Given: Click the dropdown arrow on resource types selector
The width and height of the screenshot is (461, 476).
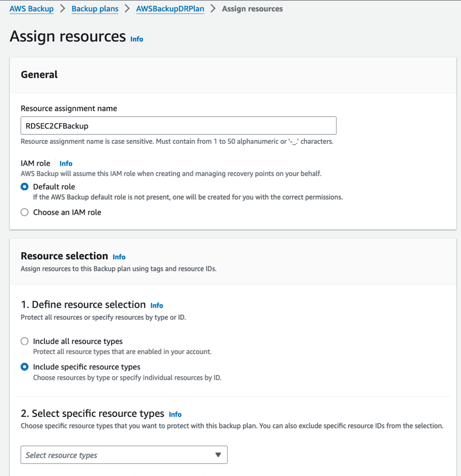Looking at the screenshot, I should 218,455.
